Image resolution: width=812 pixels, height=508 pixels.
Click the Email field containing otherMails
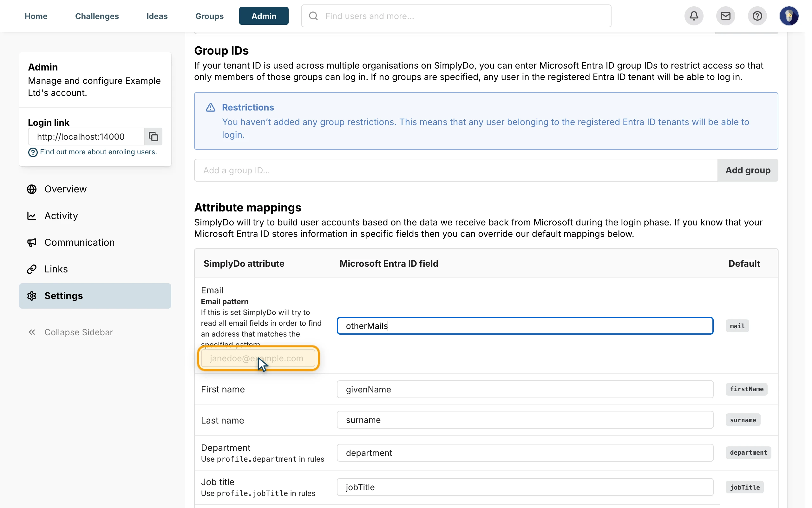pyautogui.click(x=525, y=325)
